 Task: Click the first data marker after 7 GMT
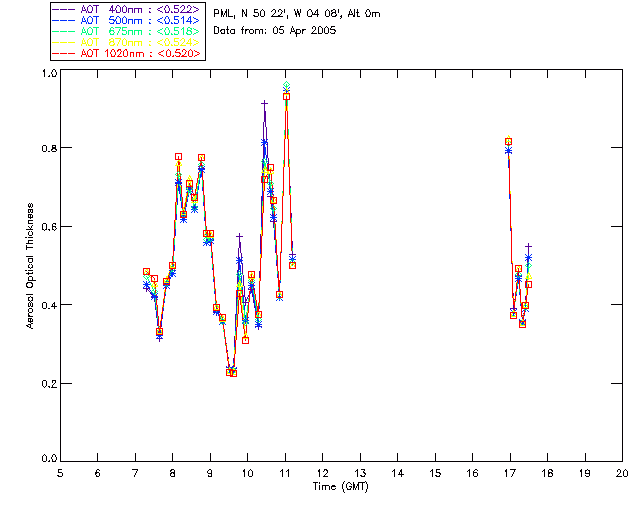pyautogui.click(x=146, y=272)
